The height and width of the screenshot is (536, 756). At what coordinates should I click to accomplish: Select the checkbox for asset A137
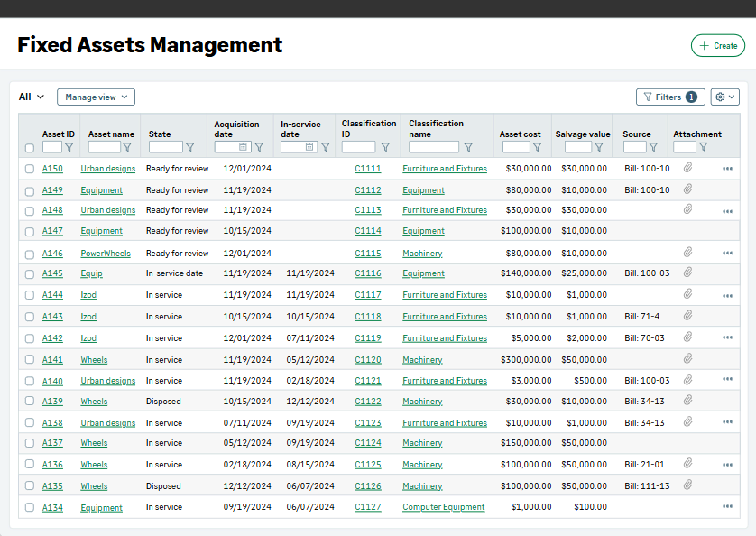[30, 443]
